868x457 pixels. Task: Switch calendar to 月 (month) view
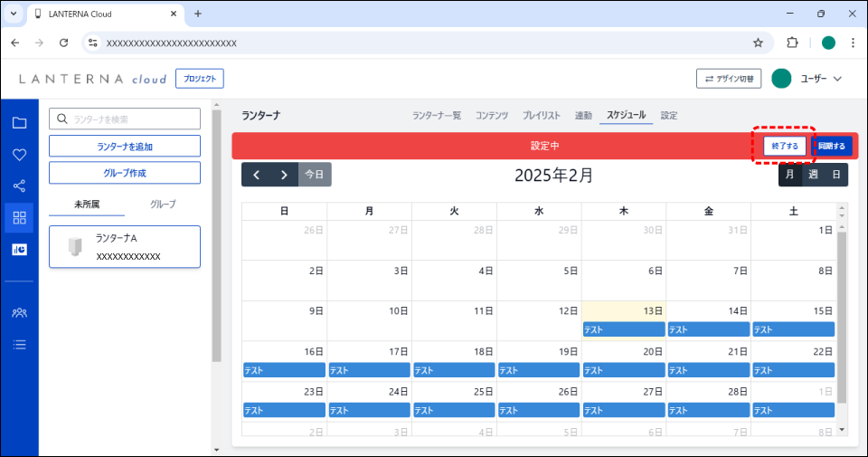point(790,175)
